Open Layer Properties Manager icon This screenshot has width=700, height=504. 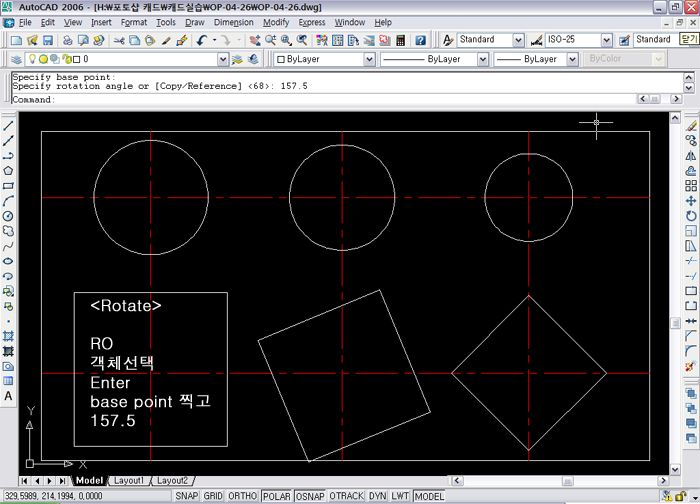coord(16,59)
